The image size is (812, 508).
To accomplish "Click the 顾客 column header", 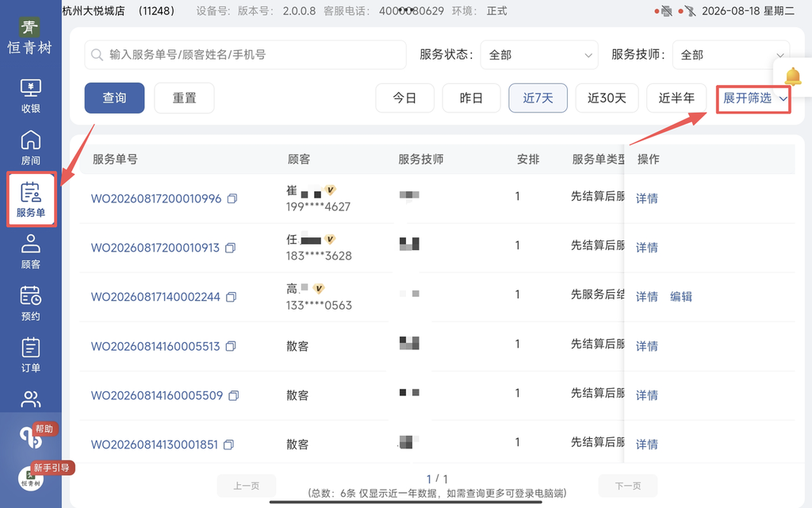I will (299, 159).
